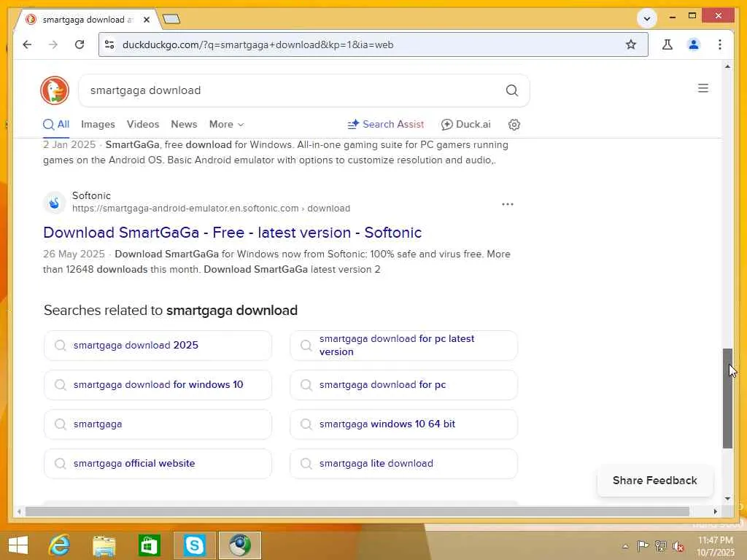The image size is (747, 560).
Task: Open the new tab button
Action: pyautogui.click(x=171, y=19)
